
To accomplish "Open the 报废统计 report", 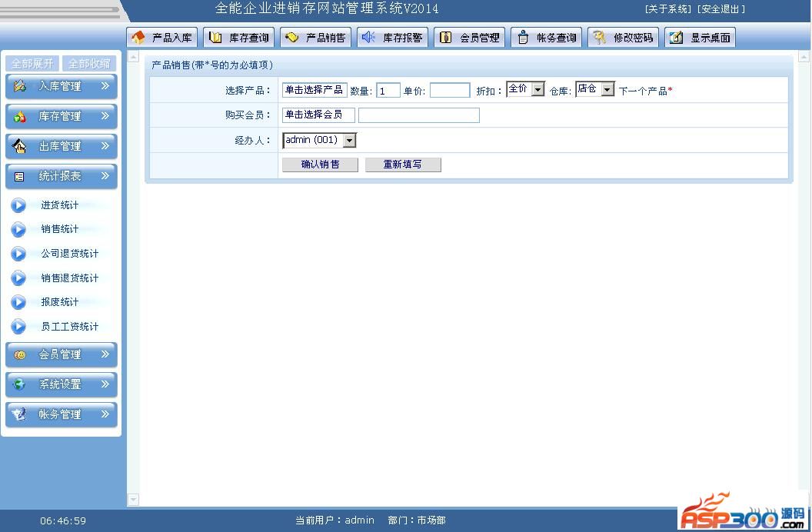I will point(60,302).
